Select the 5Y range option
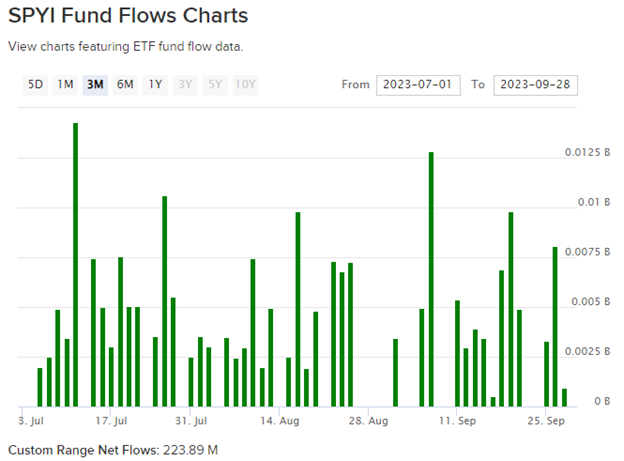This screenshot has height=461, width=624. point(214,85)
